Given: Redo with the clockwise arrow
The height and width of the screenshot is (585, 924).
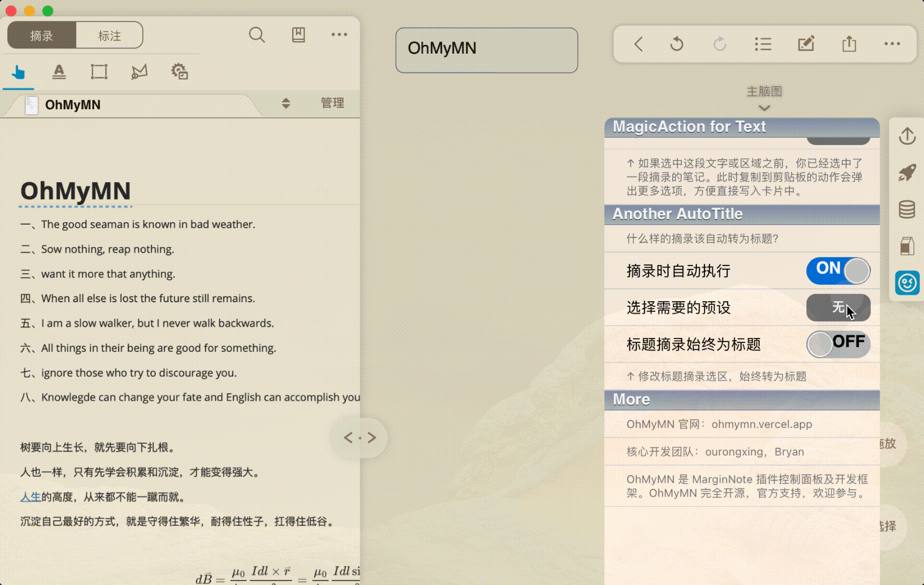Looking at the screenshot, I should (x=720, y=44).
